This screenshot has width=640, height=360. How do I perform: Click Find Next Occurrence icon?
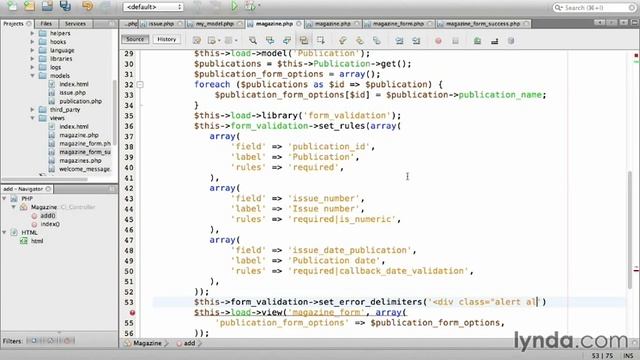point(287,40)
